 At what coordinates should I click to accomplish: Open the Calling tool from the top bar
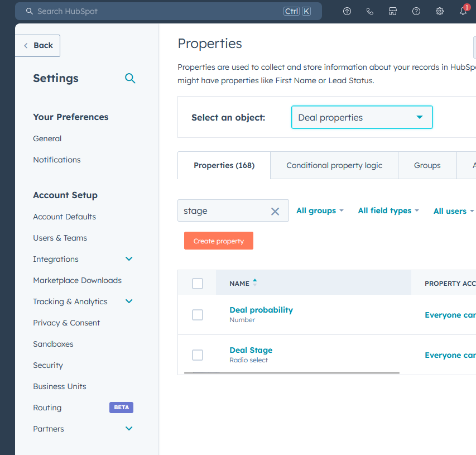coord(369,11)
